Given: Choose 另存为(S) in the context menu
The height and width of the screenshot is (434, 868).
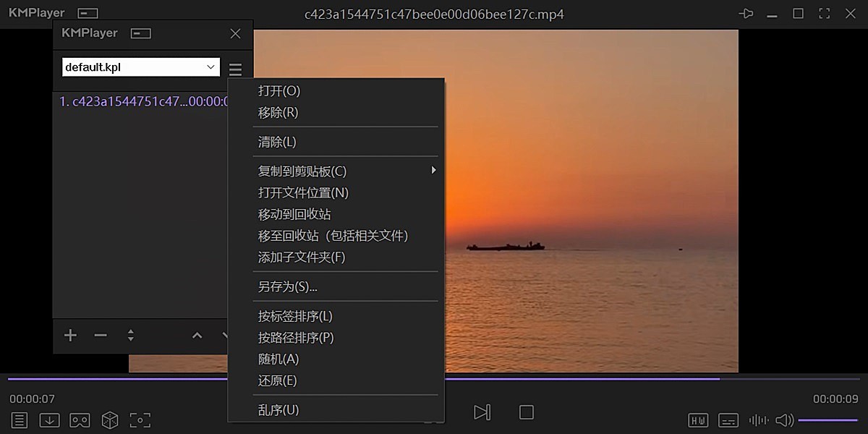Looking at the screenshot, I should tap(285, 286).
